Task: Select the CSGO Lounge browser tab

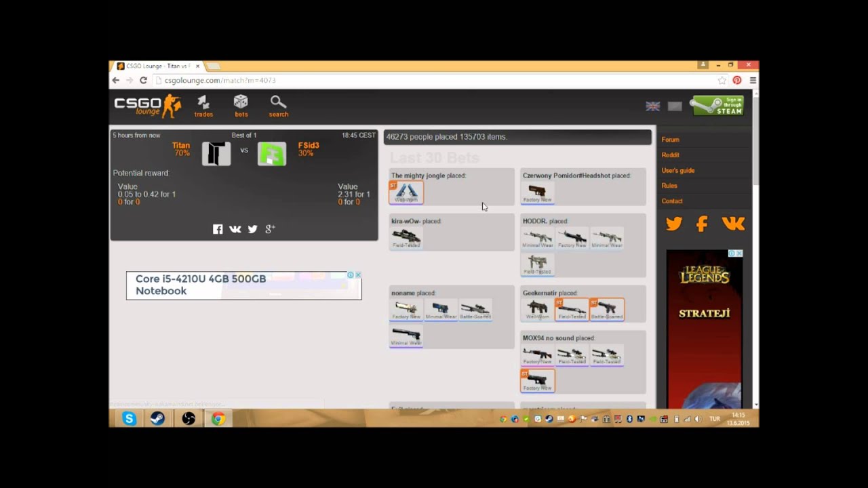Action: tap(157, 66)
